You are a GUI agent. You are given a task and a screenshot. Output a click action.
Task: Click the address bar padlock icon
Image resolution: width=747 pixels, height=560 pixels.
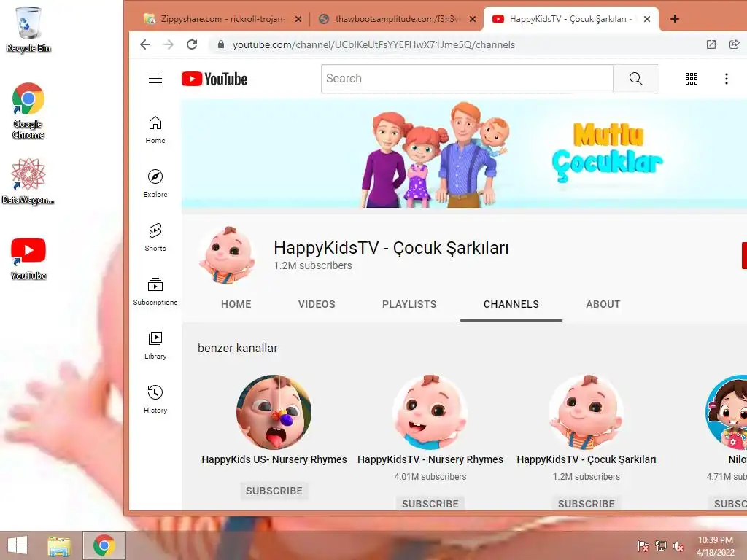tap(220, 44)
